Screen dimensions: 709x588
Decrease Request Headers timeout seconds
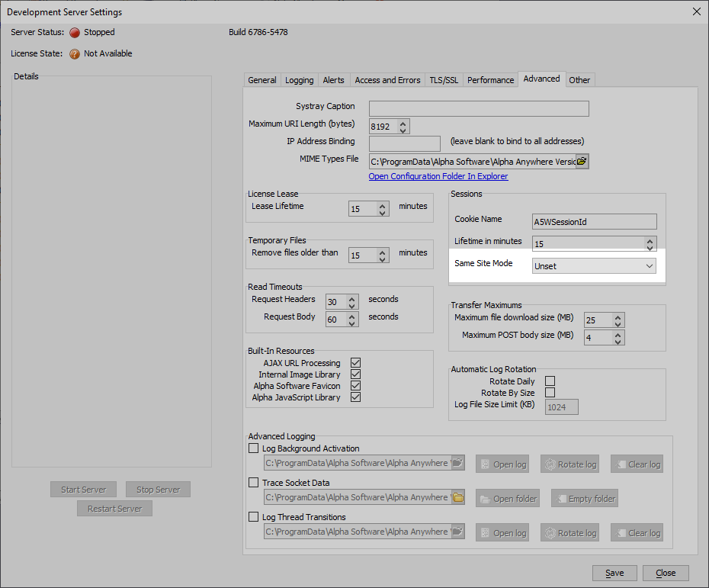[351, 306]
